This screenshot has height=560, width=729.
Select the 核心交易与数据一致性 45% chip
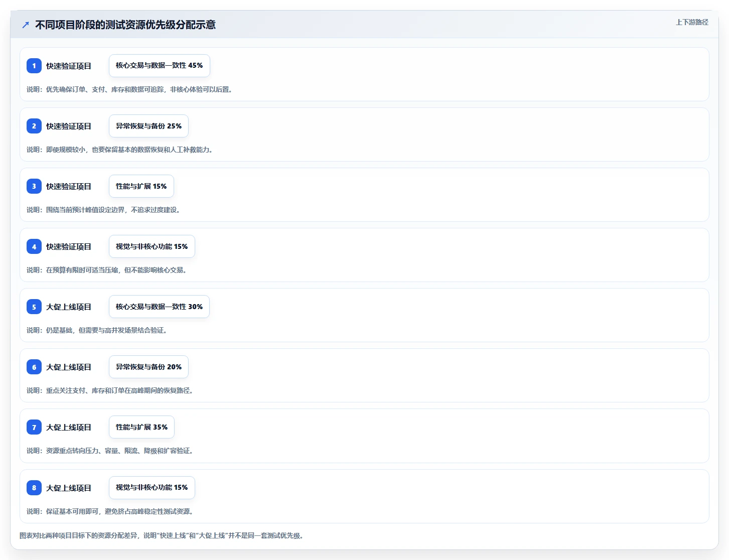coord(160,66)
